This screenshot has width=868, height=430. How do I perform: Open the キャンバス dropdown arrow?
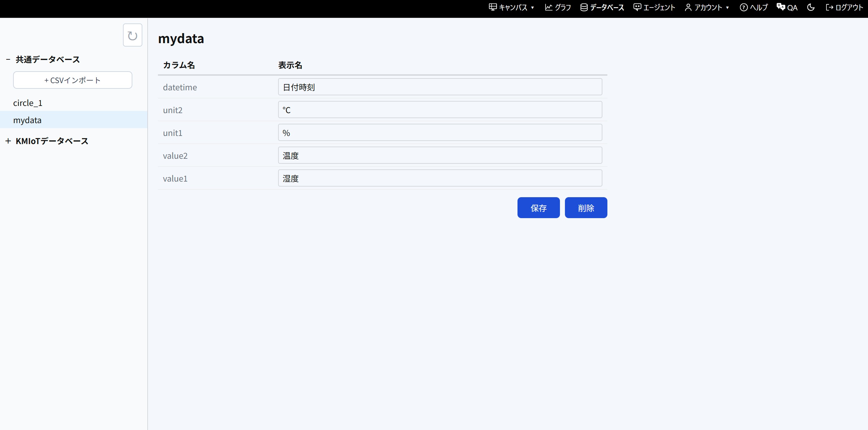coord(533,8)
